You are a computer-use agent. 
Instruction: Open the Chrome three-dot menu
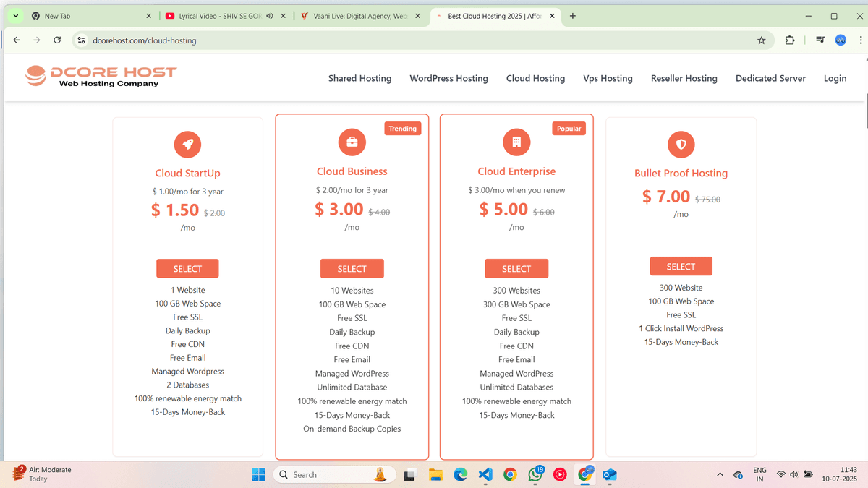(x=861, y=40)
